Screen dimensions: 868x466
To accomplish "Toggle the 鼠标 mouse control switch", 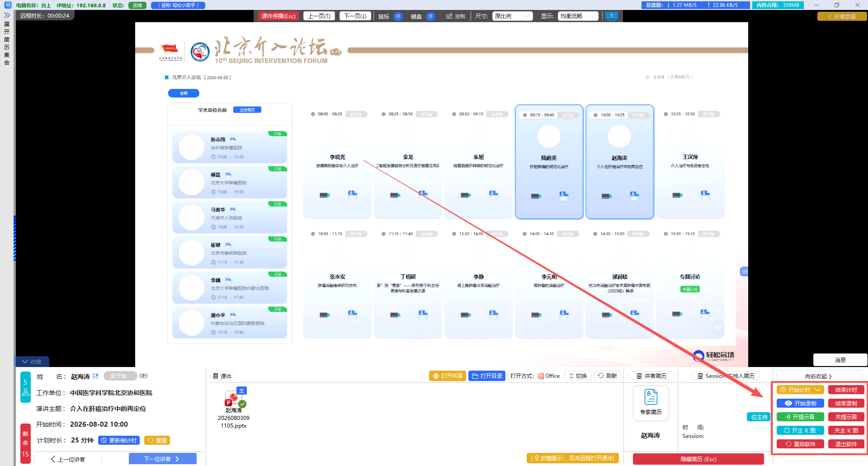I will [398, 16].
